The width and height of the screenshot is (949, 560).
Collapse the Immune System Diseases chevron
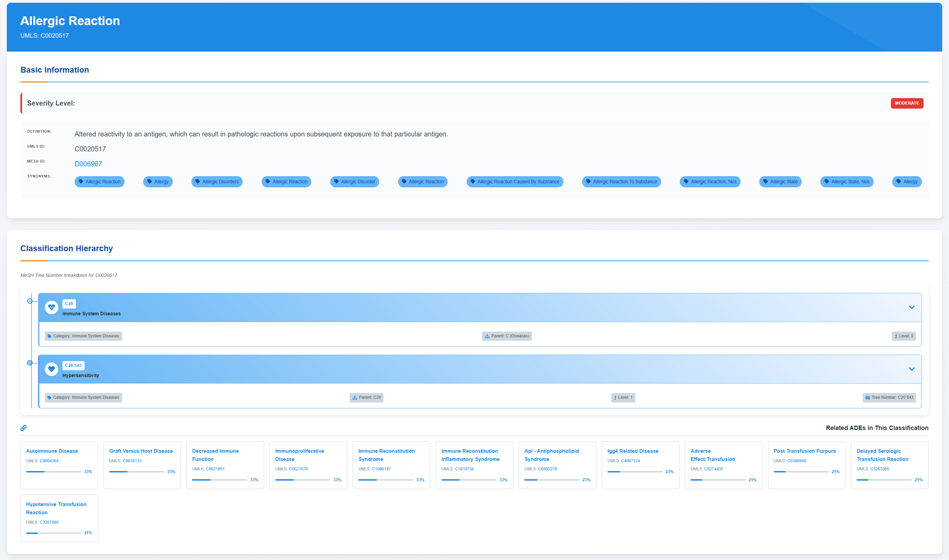[911, 307]
